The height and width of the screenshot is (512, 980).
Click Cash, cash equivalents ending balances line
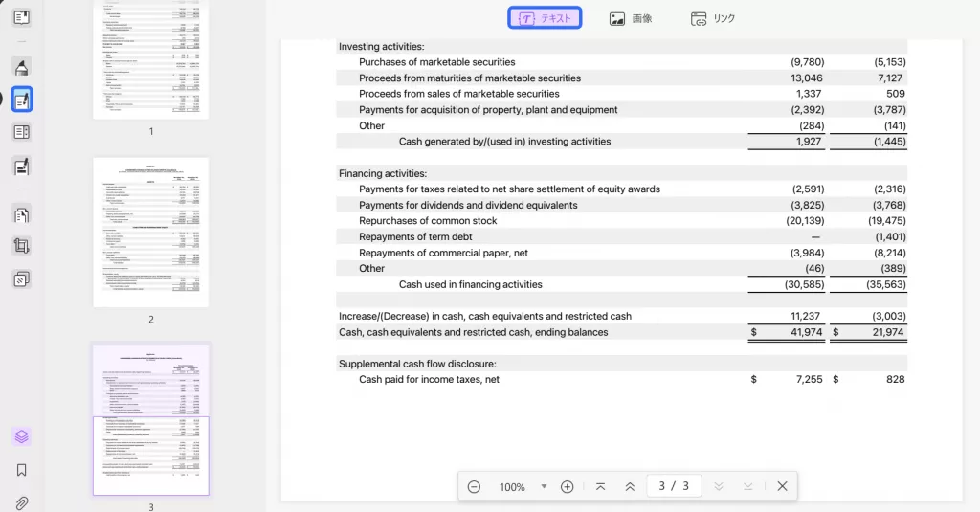(473, 332)
